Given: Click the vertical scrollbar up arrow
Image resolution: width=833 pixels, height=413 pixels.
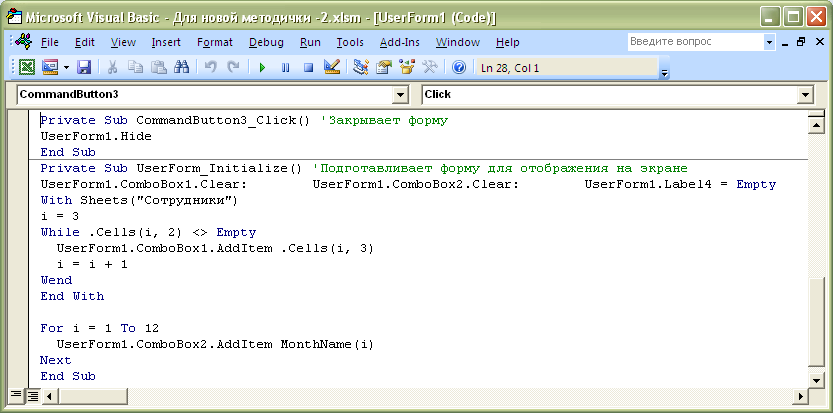Looking at the screenshot, I should point(815,126).
